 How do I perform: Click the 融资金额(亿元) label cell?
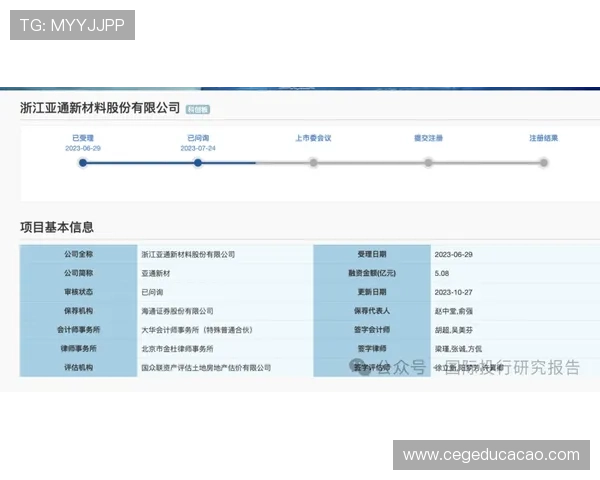click(x=372, y=273)
